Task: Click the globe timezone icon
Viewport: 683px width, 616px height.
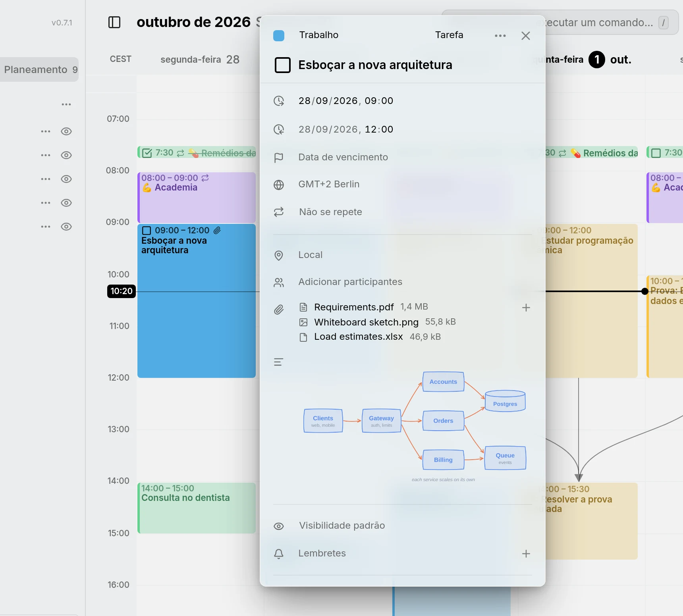Action: [279, 185]
